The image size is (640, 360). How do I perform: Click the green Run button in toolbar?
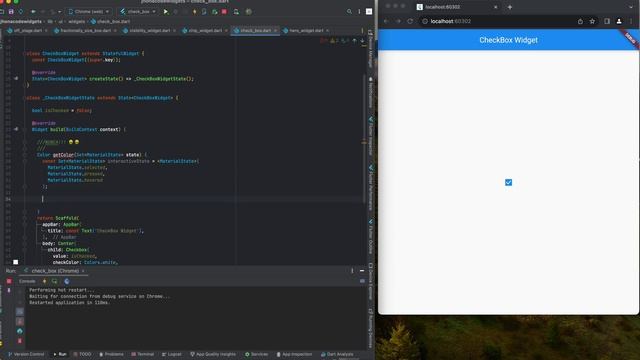tap(165, 12)
